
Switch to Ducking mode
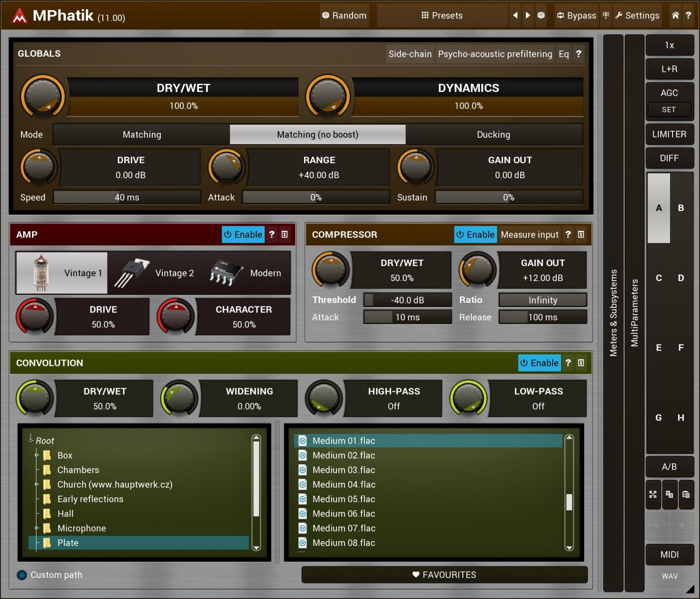click(493, 134)
